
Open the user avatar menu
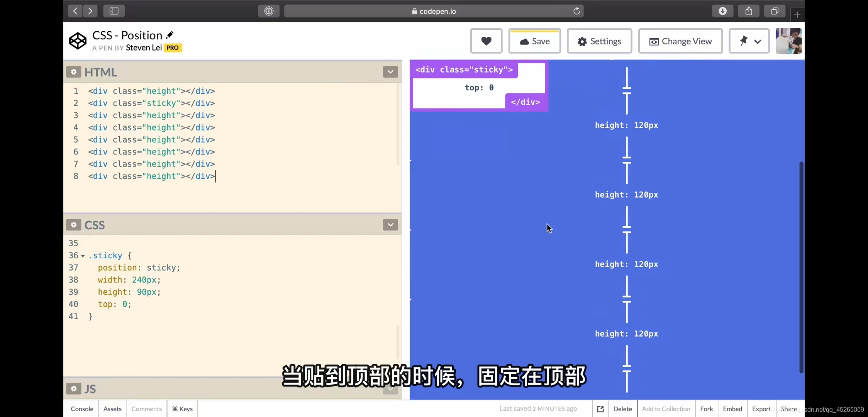click(789, 41)
